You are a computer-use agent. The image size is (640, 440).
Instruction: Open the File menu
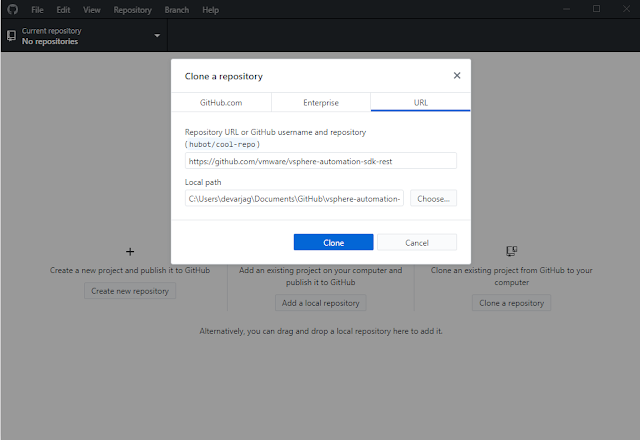(37, 10)
